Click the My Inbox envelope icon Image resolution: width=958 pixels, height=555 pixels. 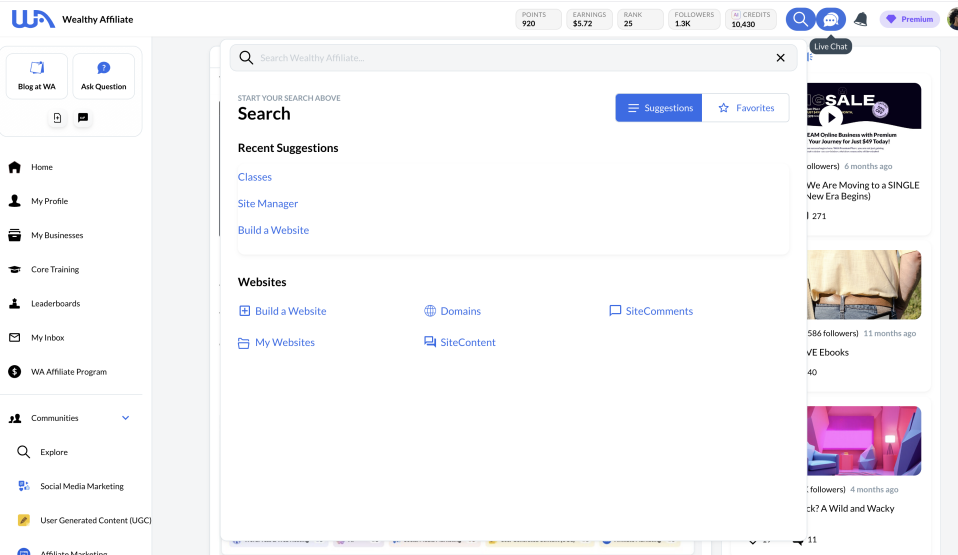tap(15, 337)
